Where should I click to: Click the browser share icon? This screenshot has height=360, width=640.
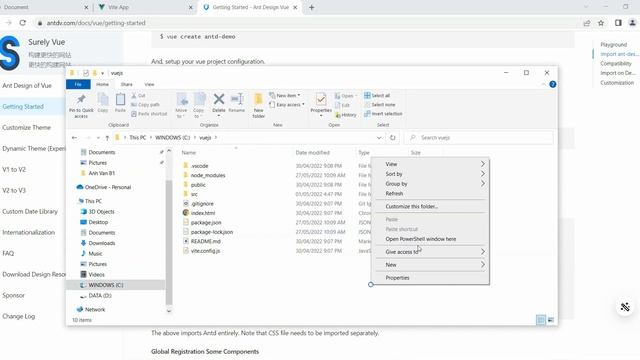pos(587,23)
